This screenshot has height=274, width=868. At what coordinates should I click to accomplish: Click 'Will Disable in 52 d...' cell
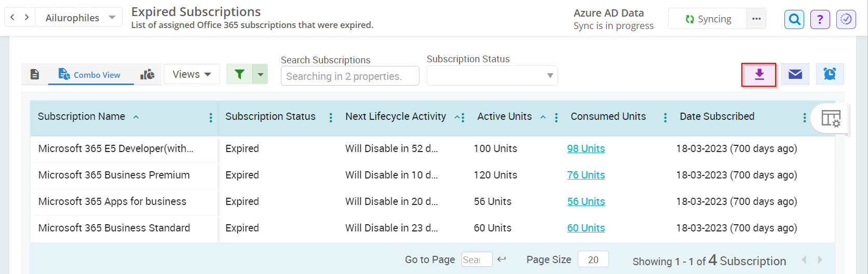point(391,148)
